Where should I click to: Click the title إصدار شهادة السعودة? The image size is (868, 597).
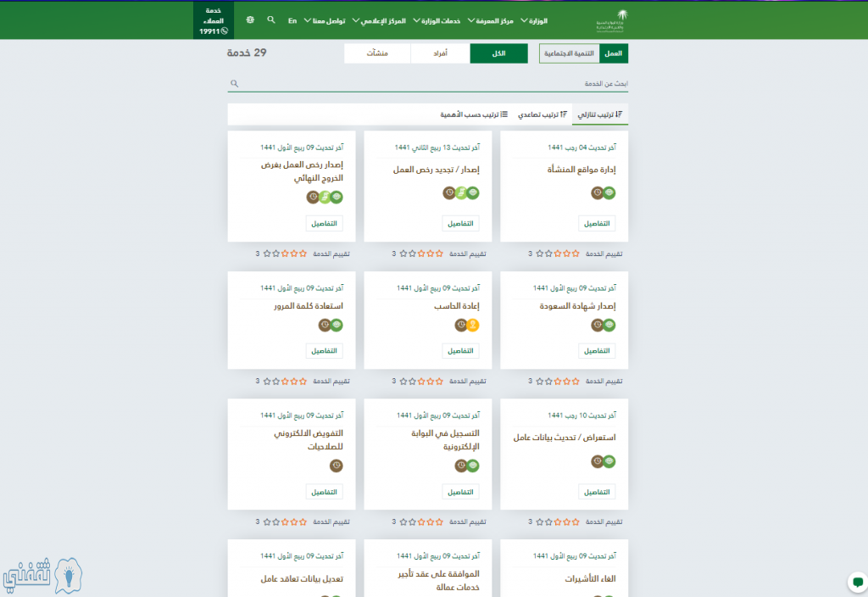tap(577, 305)
